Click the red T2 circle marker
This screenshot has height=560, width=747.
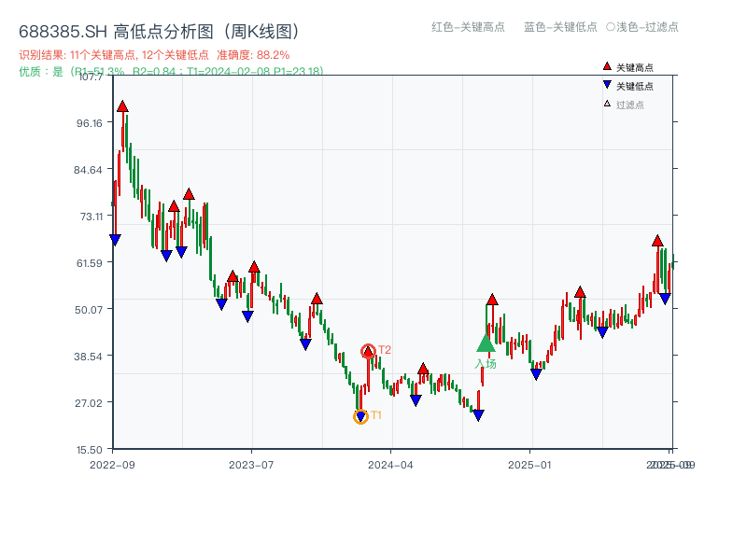click(x=367, y=351)
